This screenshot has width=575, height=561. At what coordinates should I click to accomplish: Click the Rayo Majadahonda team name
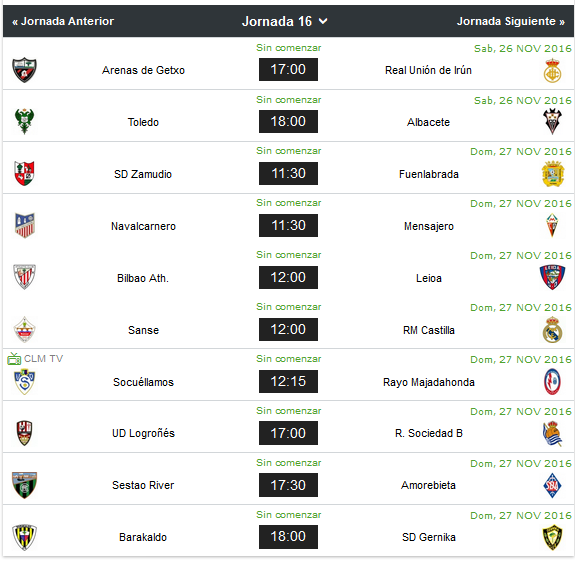coord(429,382)
